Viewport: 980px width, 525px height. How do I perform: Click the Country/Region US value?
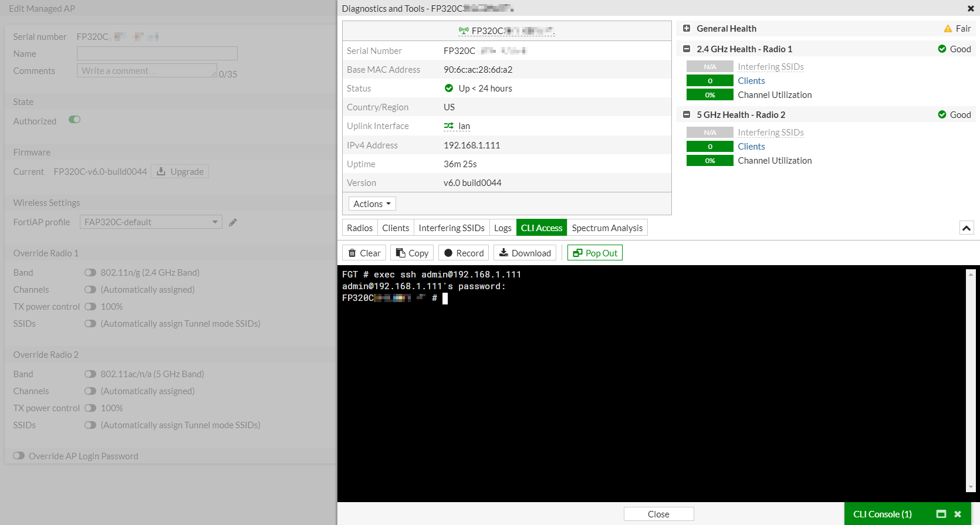click(x=449, y=107)
